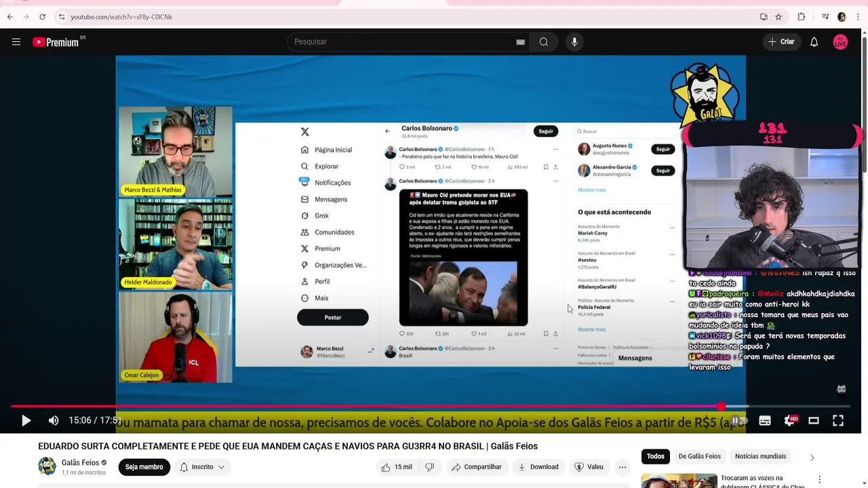868x488 pixels.
Task: Select the Todos filter chip
Action: click(x=655, y=457)
